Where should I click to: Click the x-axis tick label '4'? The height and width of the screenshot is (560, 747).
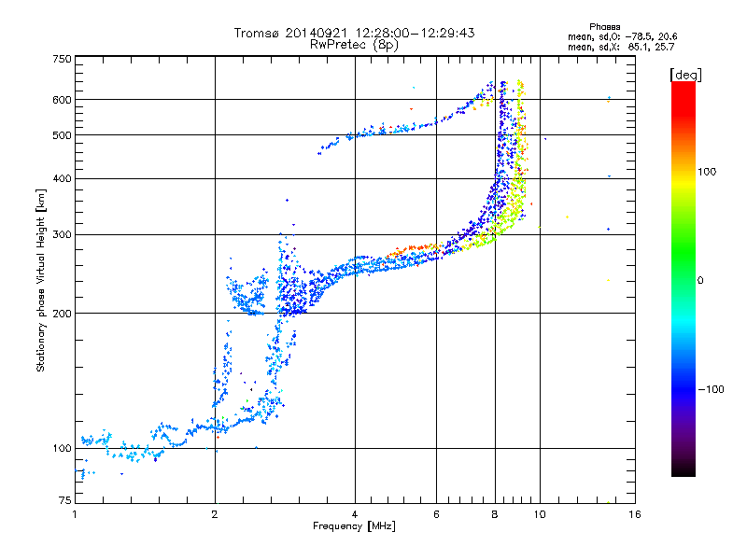click(x=355, y=514)
